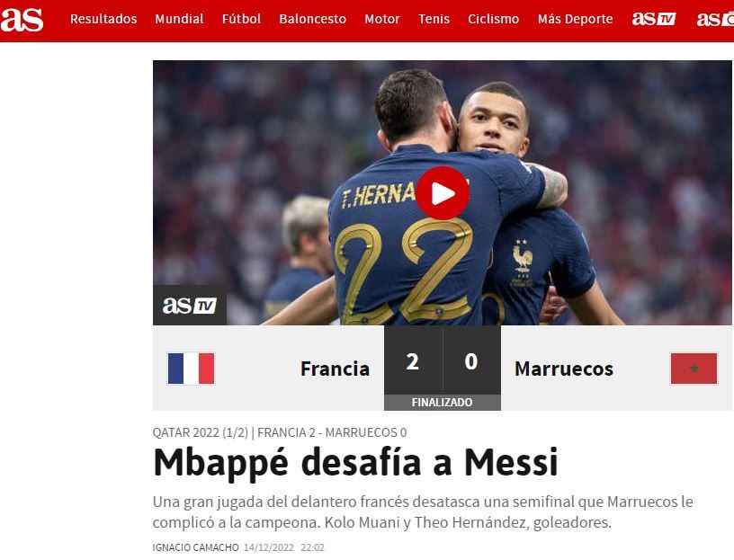Open the headline Mbappé desafía a Messi

tap(356, 462)
